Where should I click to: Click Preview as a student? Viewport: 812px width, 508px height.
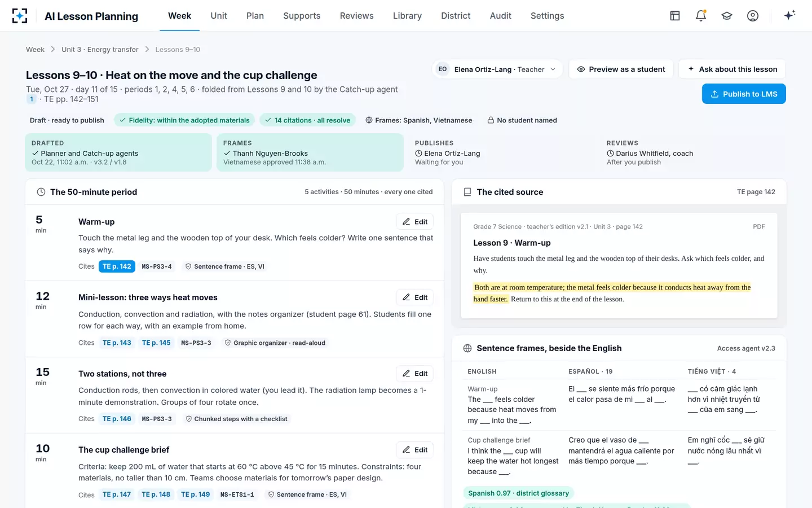(621, 69)
